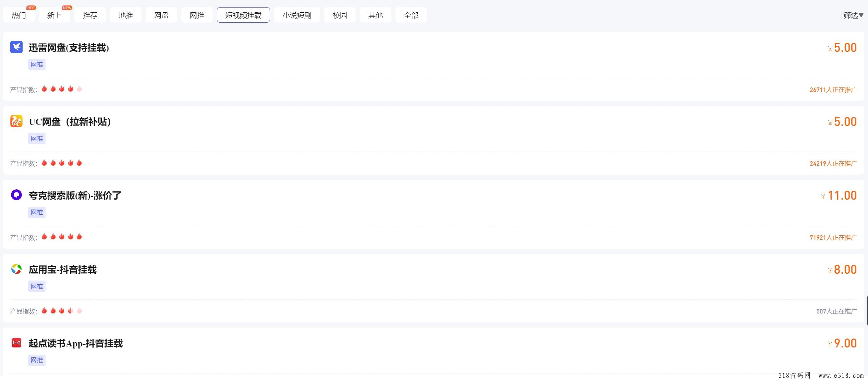Click the ¥5.00 price of 迅雷网盘
This screenshot has width=868, height=379.
pyautogui.click(x=842, y=48)
